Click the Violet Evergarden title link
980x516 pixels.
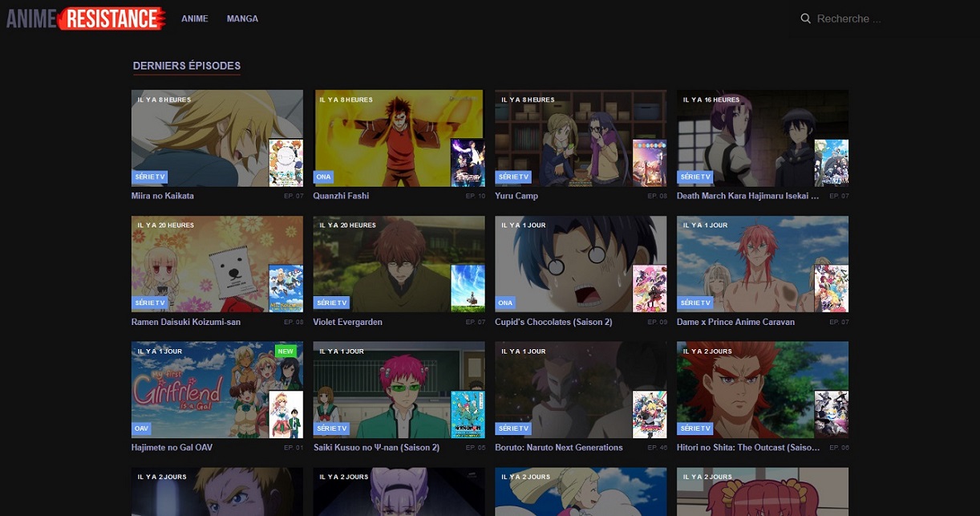[348, 322]
